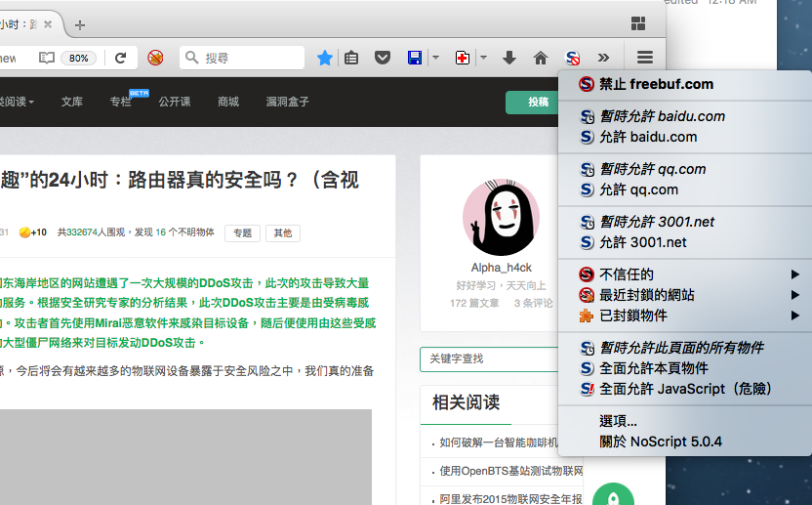Reload the page with refresh arrow

tap(121, 58)
